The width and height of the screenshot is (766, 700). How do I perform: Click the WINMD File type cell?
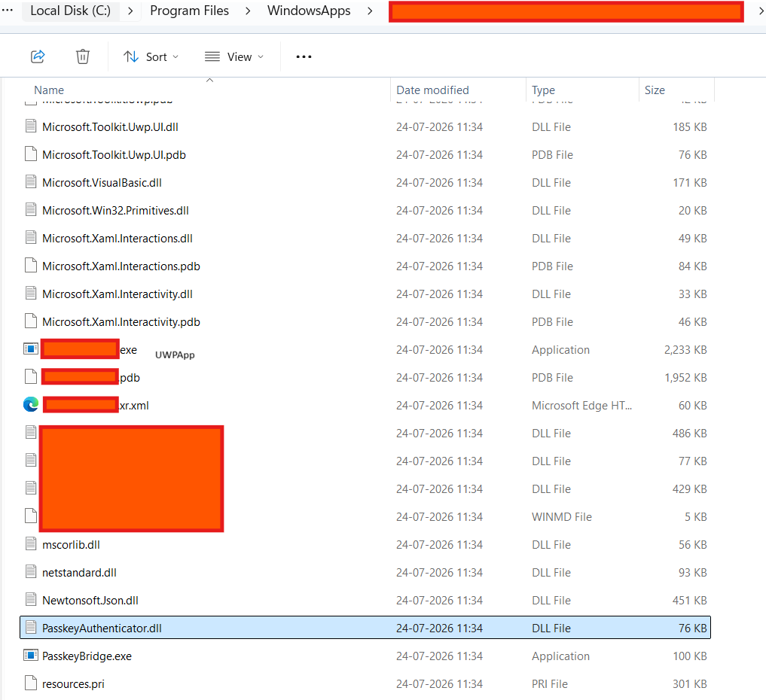click(x=561, y=517)
